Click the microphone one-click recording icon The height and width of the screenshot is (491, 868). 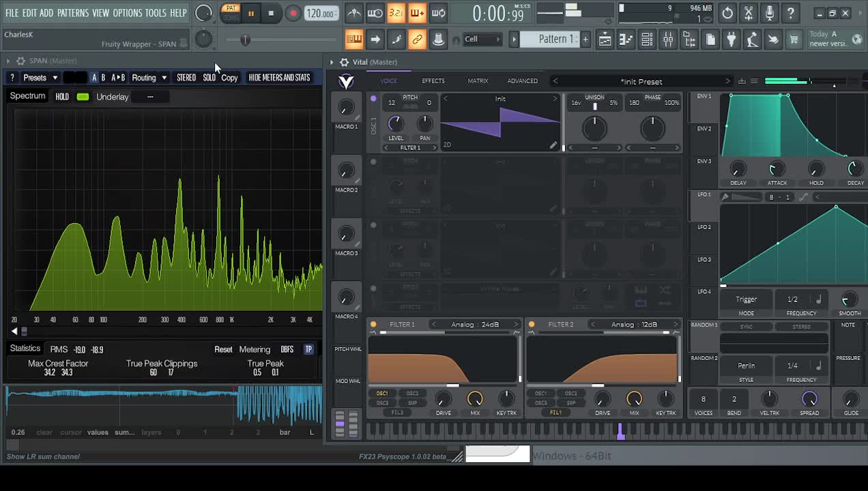[770, 13]
